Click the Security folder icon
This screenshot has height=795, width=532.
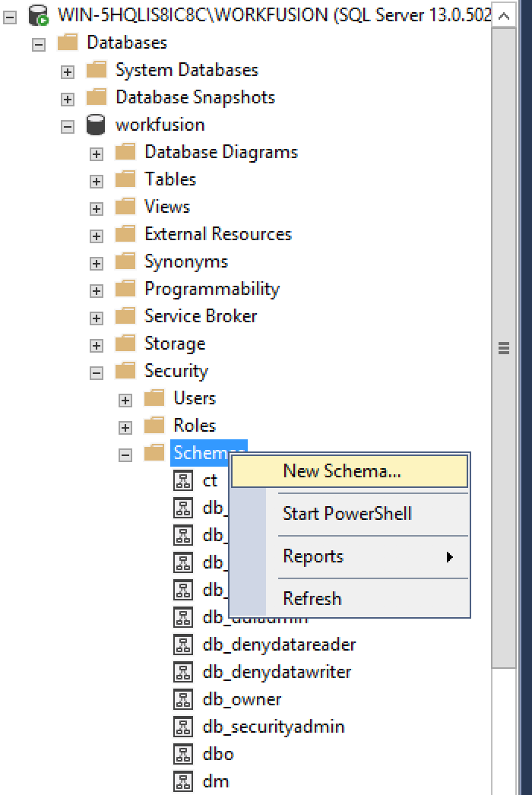pos(125,371)
